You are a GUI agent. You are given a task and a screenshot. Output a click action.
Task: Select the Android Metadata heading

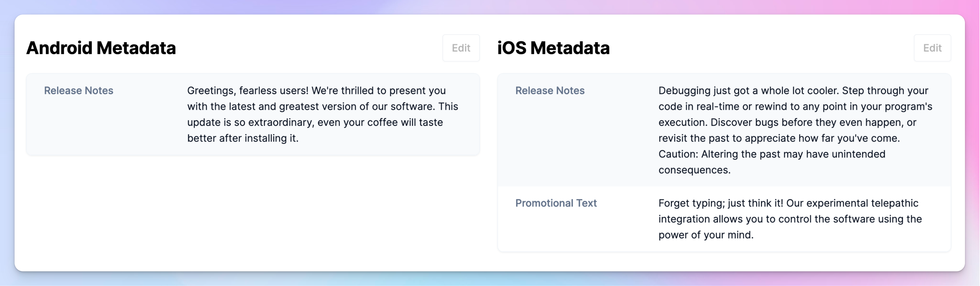[101, 48]
